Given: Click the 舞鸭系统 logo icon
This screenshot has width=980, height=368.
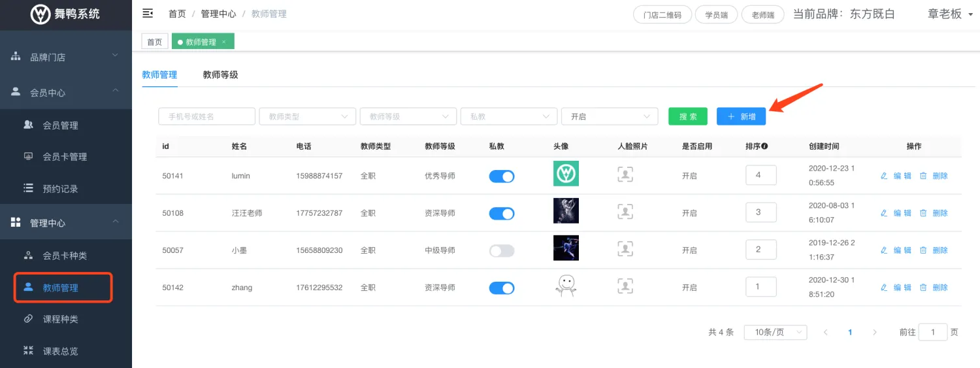Looking at the screenshot, I should 41,14.
